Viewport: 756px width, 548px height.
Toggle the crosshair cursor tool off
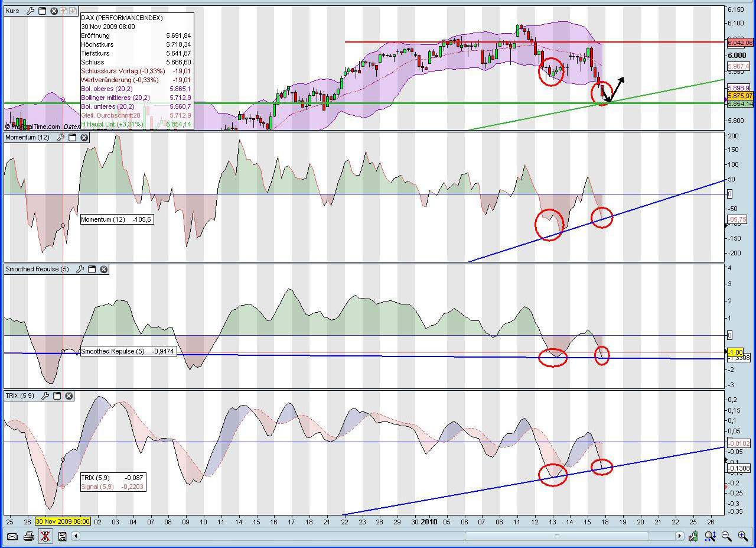pos(45,537)
